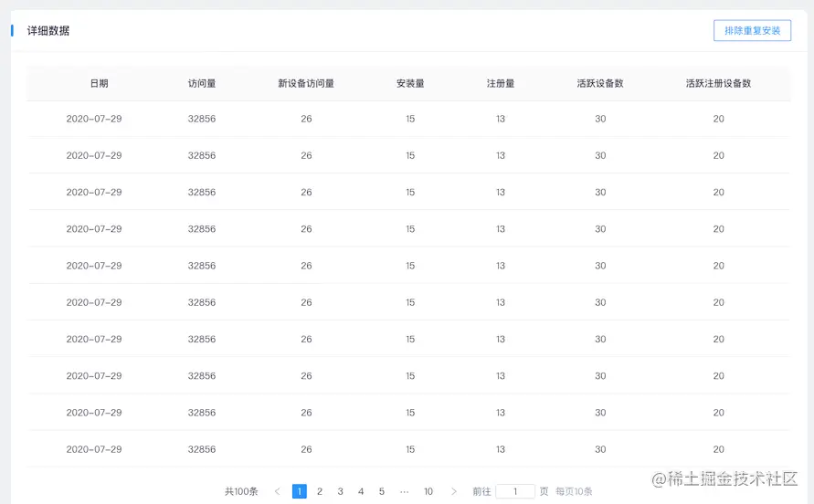
Task: Switch to page 4
Action: click(x=361, y=491)
